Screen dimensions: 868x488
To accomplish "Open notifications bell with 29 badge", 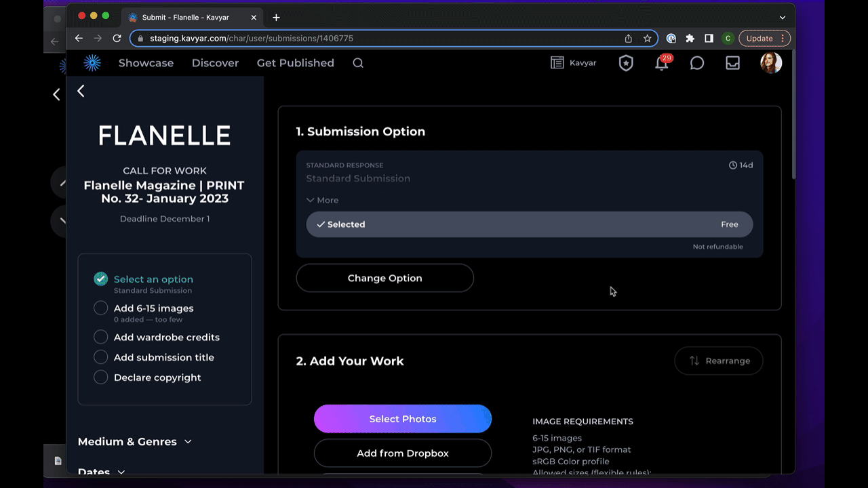I will [x=662, y=63].
